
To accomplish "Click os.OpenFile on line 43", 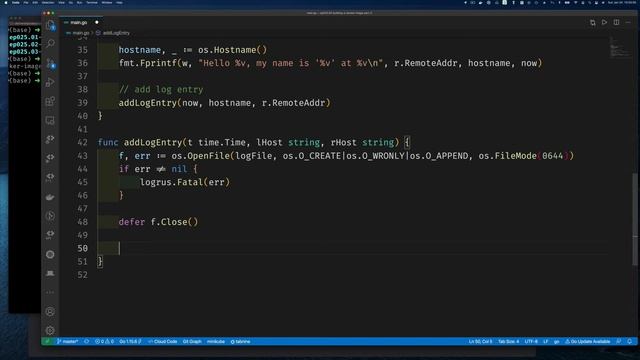I will pyautogui.click(x=200, y=156).
